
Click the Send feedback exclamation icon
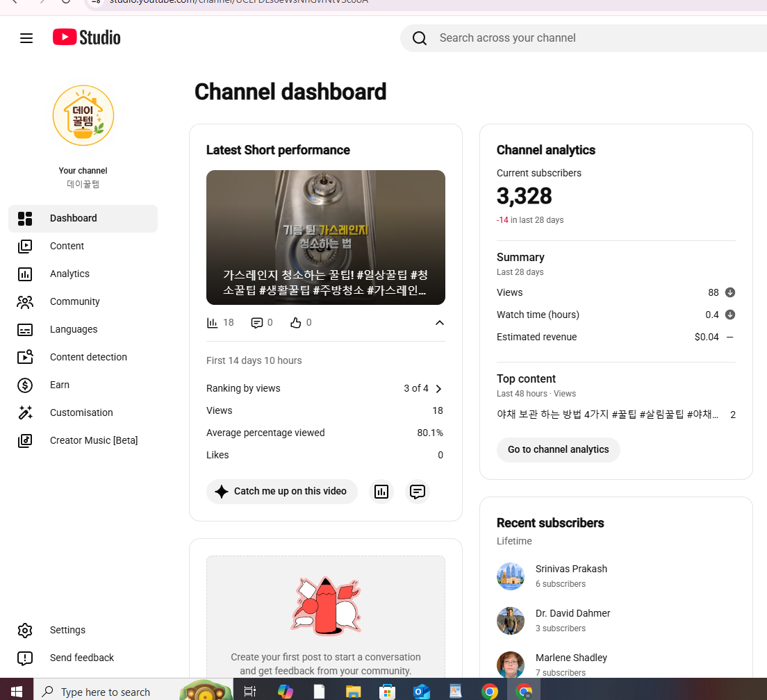click(25, 658)
